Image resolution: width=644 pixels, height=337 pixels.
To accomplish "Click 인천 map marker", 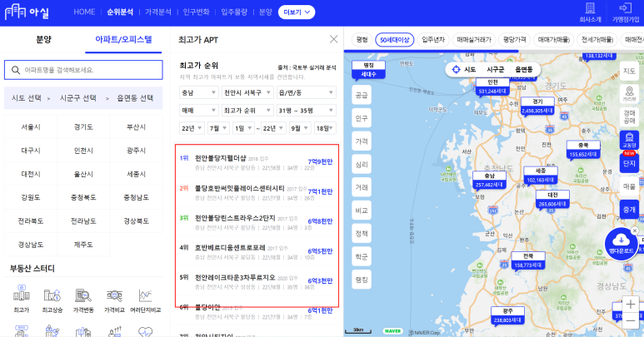I will (x=493, y=87).
